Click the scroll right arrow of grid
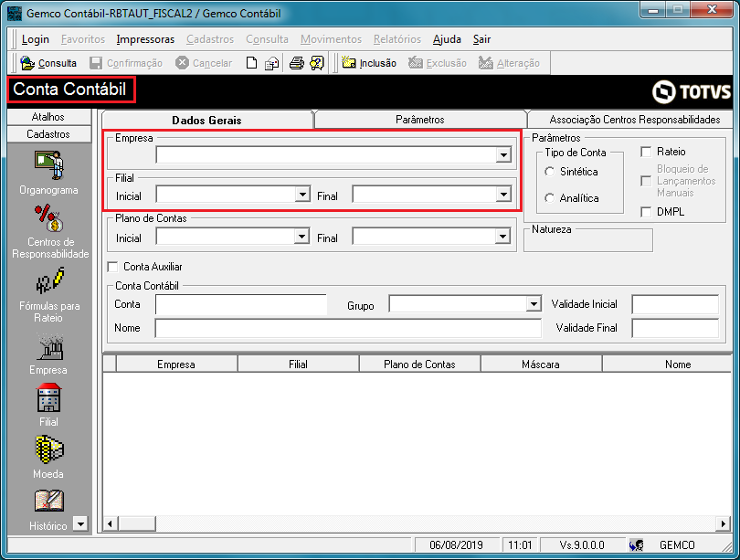The height and width of the screenshot is (560, 740). [724, 523]
